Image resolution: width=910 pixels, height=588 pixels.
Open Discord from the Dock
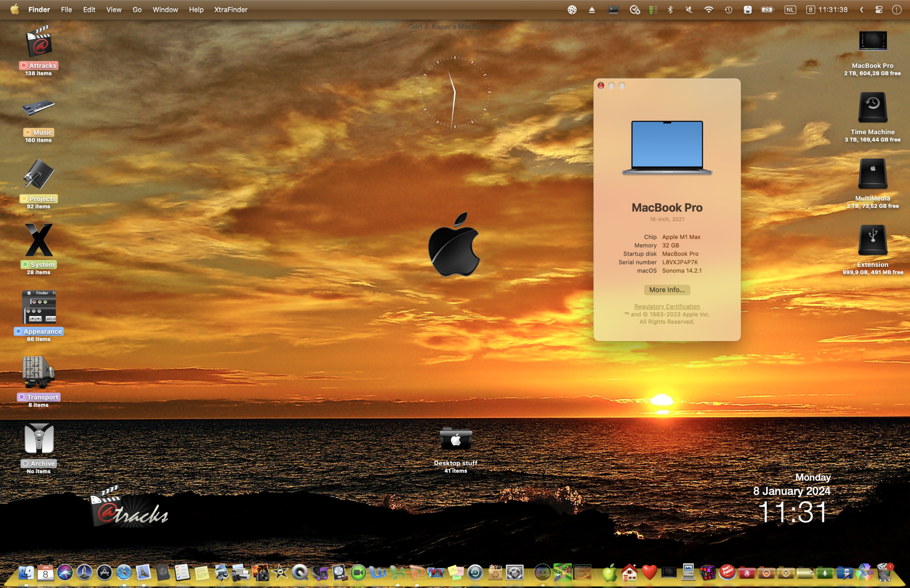[542, 573]
